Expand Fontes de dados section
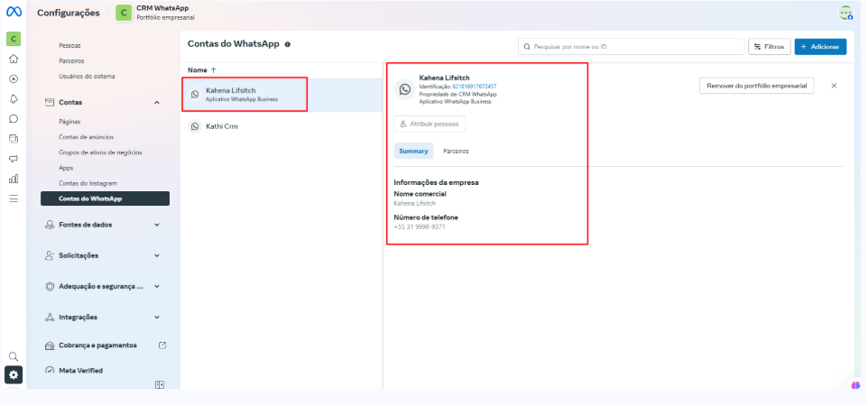Image resolution: width=868 pixels, height=406 pixels. tap(157, 225)
